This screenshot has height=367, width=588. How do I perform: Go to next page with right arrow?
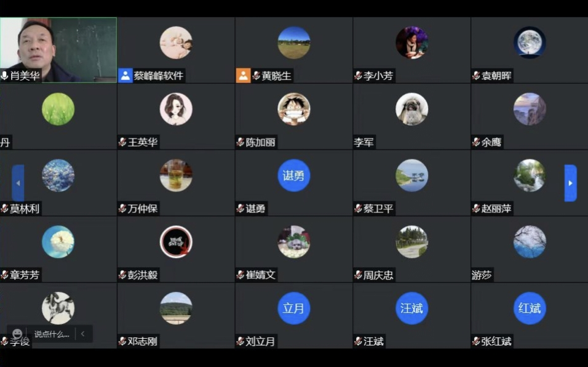[x=570, y=183]
